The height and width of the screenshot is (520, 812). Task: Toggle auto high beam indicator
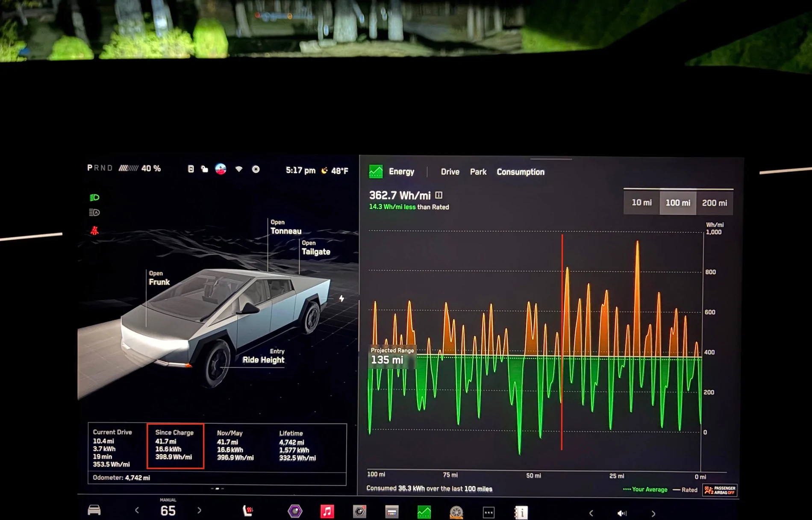[94, 212]
